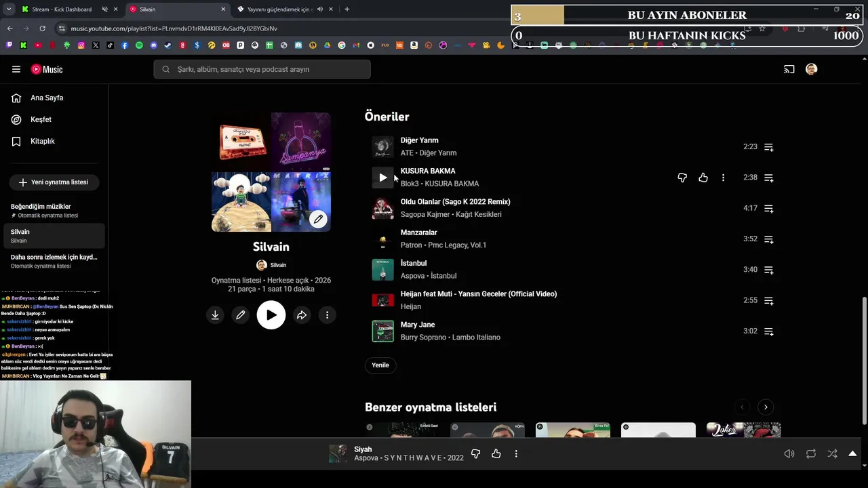Add Manzaralar to the playlist
The image size is (868, 488).
(x=769, y=239)
